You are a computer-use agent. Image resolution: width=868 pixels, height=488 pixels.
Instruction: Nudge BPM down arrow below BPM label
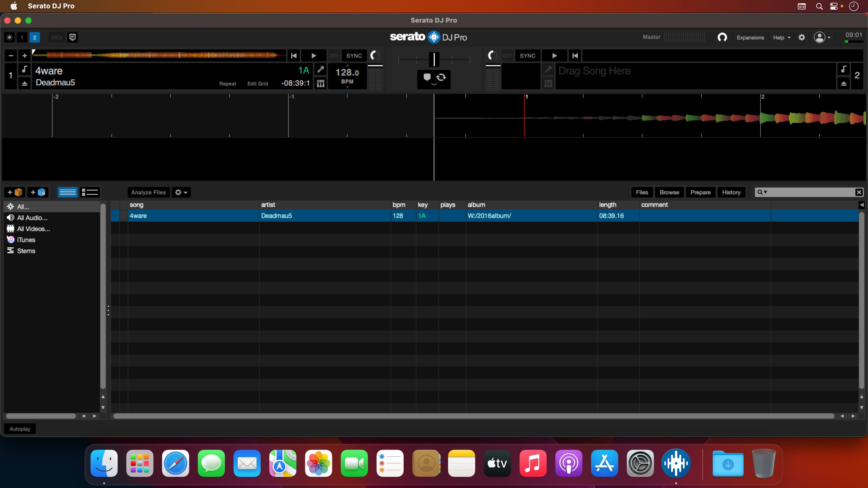coord(348,87)
